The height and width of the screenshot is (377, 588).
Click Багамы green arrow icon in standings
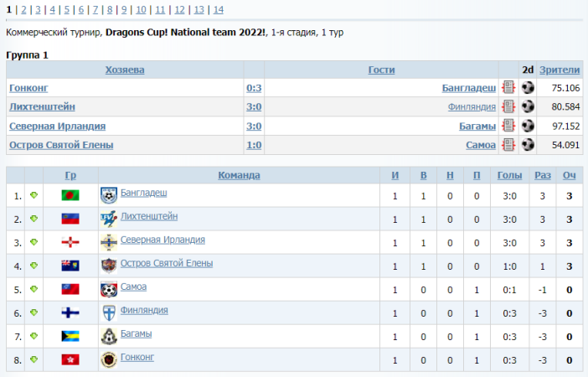(x=34, y=337)
